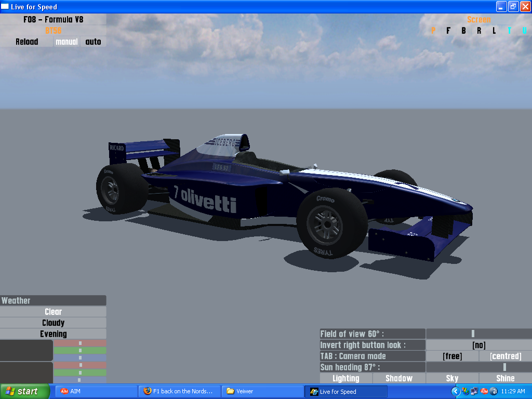This screenshot has height=399, width=532.
Task: Choose Evening weather
Action: [x=54, y=334]
